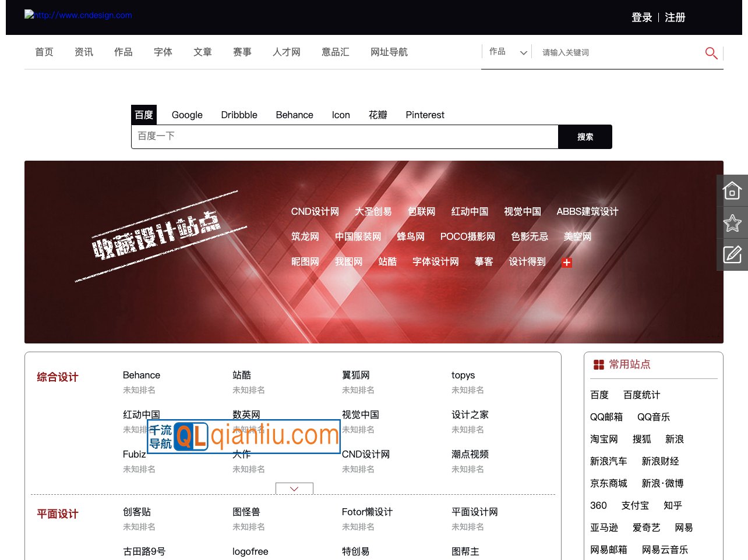Select the pencil edit icon on right sidebar
748x560 pixels.
(732, 254)
